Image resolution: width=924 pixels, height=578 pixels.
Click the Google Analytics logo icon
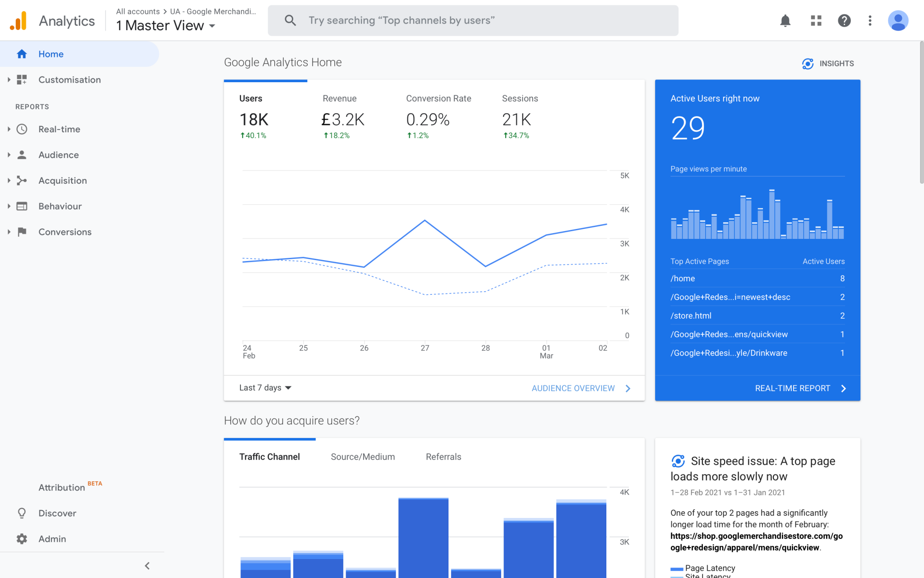click(19, 21)
